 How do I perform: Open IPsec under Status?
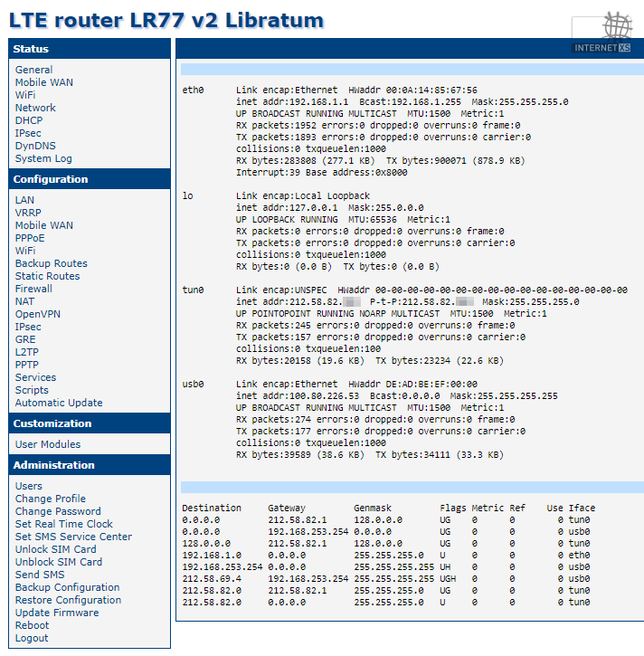click(x=28, y=133)
